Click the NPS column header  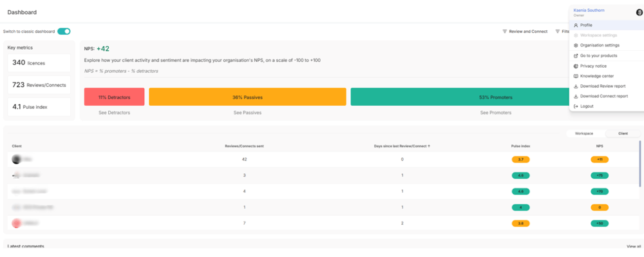pyautogui.click(x=600, y=146)
